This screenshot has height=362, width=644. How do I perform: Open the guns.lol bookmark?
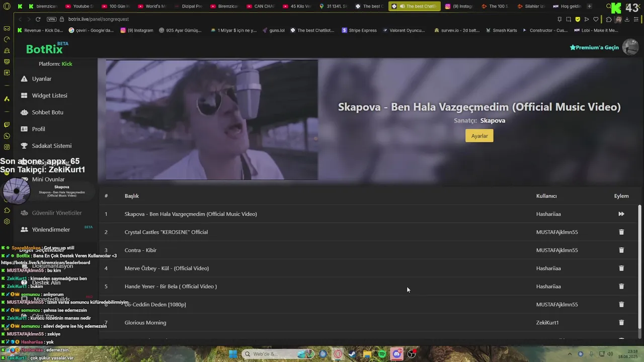click(273, 30)
